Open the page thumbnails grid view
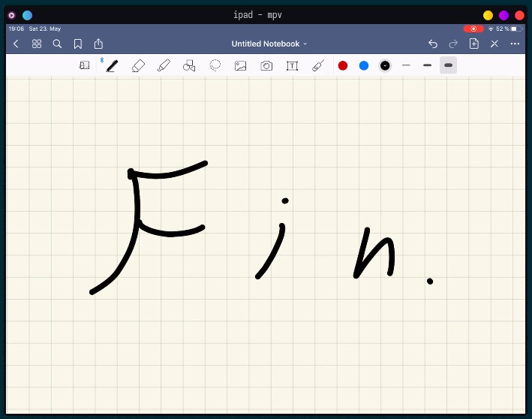This screenshot has width=532, height=419. pyautogui.click(x=37, y=44)
